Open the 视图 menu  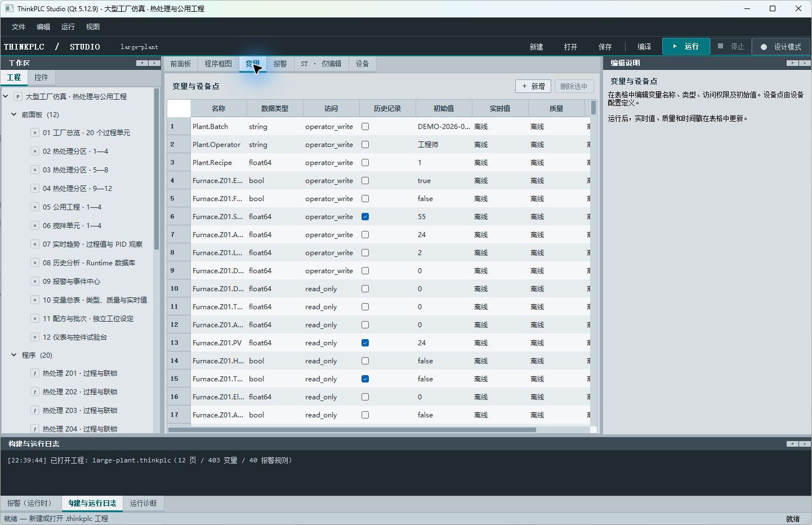tap(93, 27)
